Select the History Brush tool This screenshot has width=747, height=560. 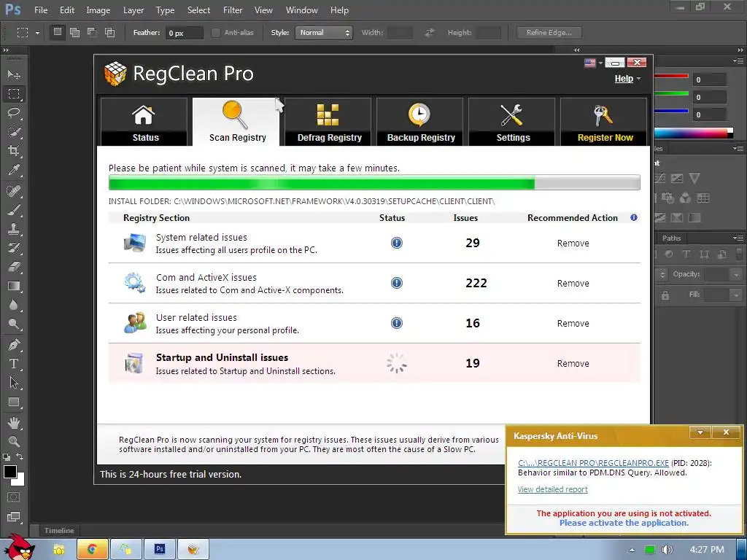[x=14, y=248]
